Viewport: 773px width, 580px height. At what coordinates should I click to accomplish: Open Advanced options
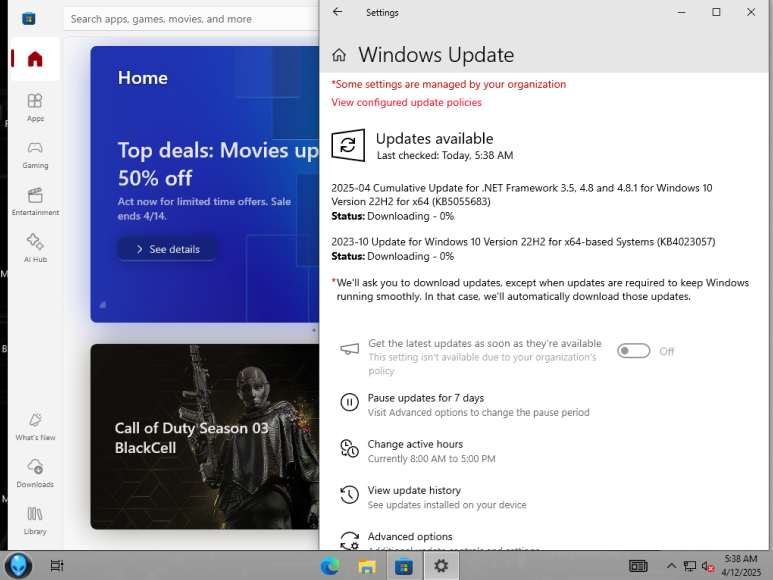410,537
